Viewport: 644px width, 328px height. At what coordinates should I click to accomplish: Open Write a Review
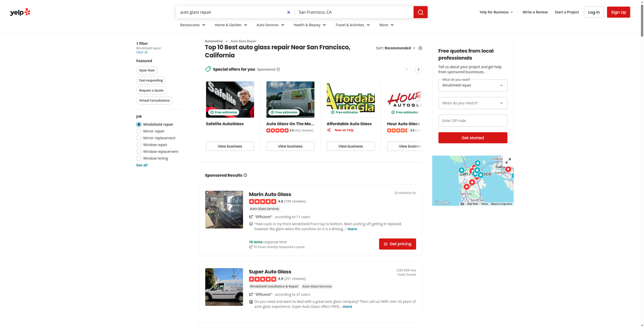click(535, 12)
